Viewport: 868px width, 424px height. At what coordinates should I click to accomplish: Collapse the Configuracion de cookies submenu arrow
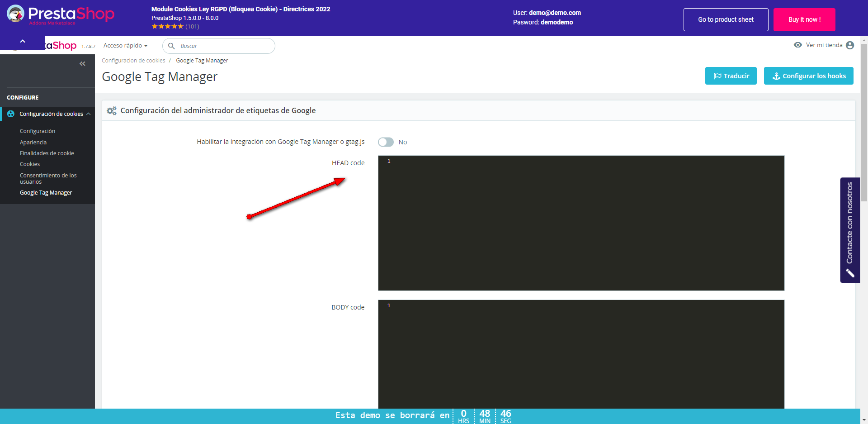point(89,114)
